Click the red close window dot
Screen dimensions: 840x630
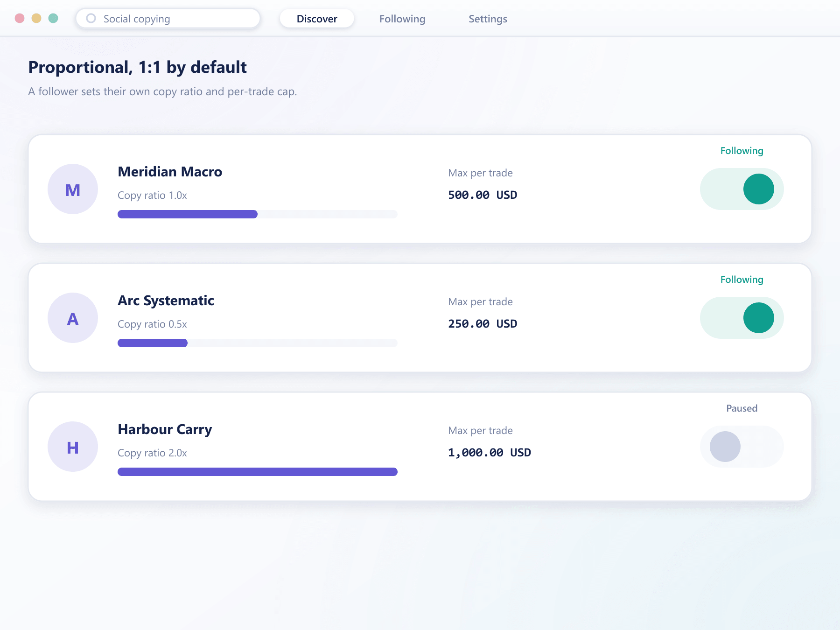tap(20, 18)
